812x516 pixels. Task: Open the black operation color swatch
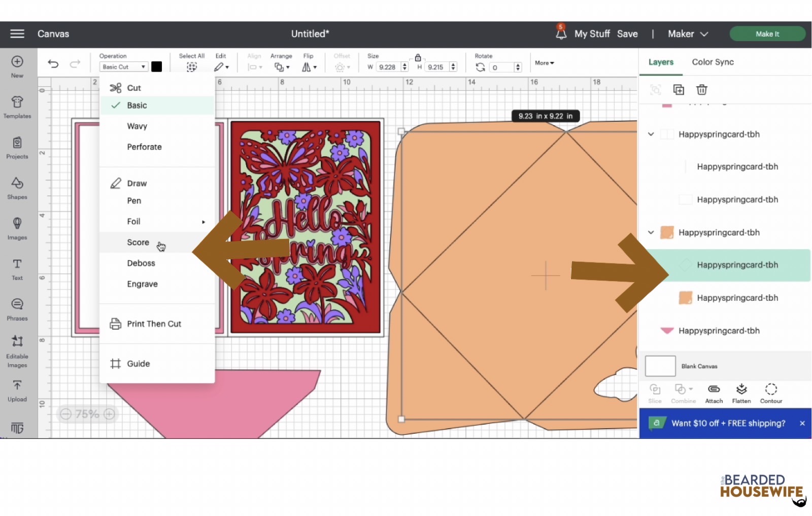157,67
